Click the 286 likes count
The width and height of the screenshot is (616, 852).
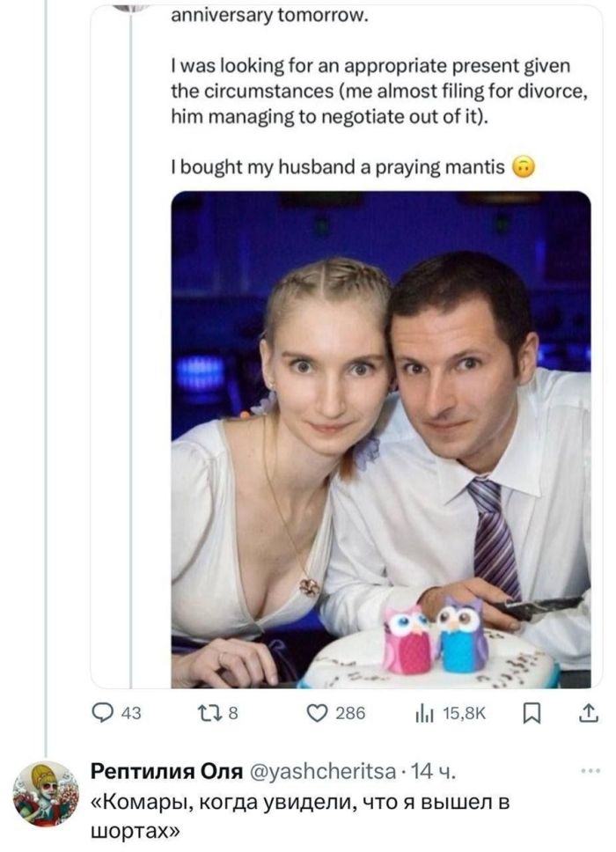pyautogui.click(x=349, y=715)
